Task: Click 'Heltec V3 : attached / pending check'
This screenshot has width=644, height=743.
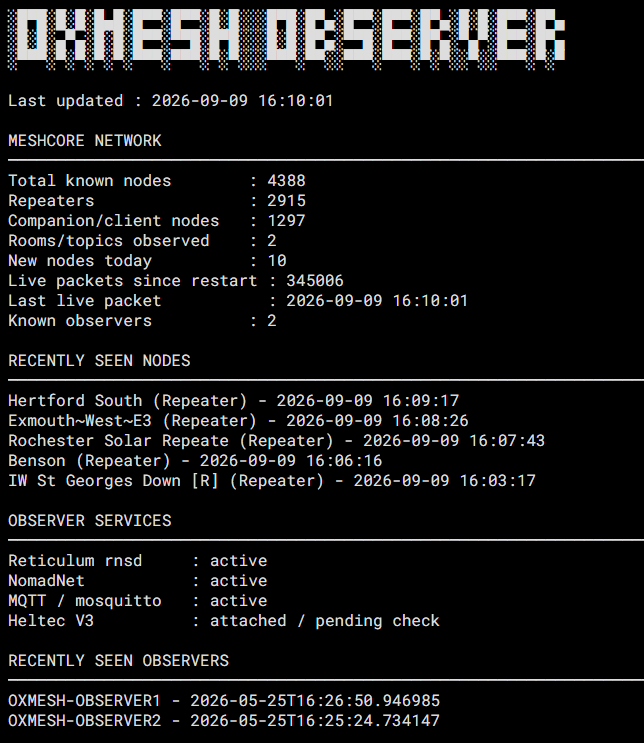Action: coord(224,621)
